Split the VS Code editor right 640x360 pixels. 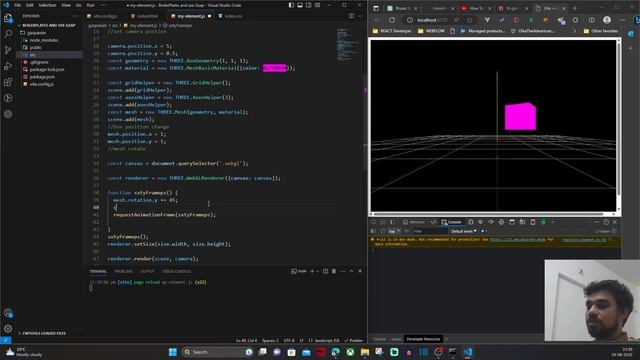coord(351,16)
